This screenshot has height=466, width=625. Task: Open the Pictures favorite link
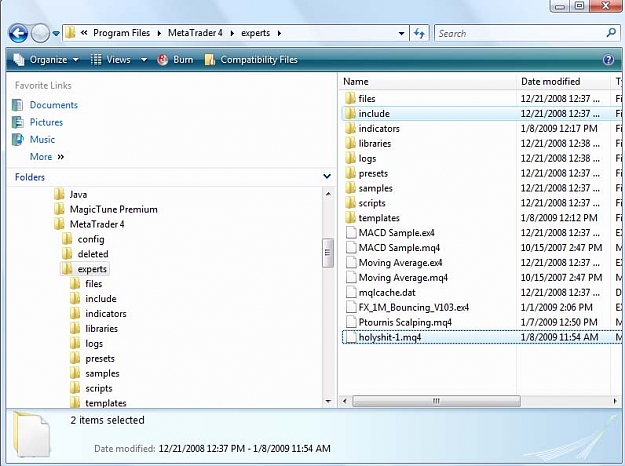tap(46, 122)
